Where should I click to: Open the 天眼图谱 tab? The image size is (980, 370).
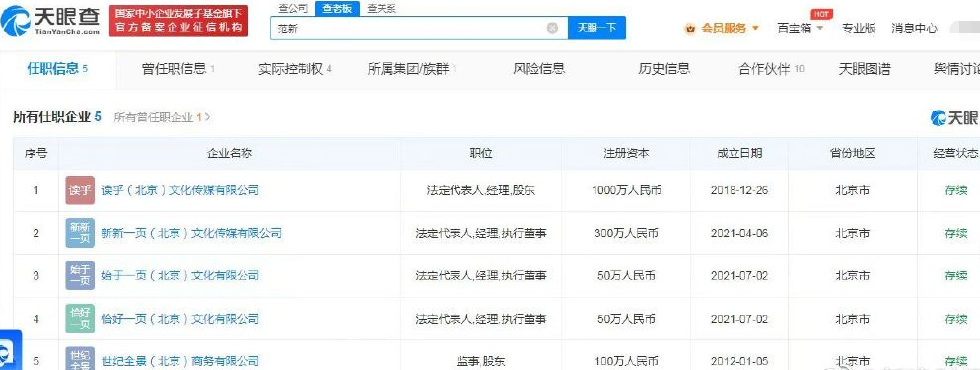[x=865, y=69]
